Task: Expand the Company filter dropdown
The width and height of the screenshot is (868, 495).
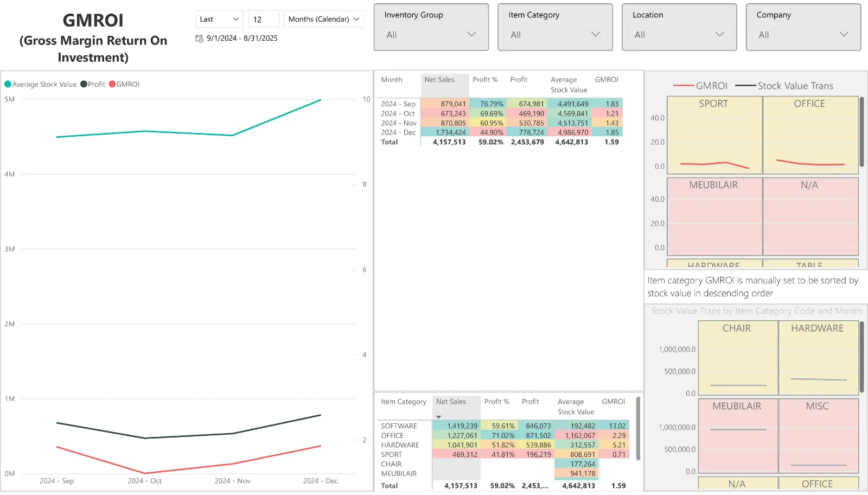Action: point(844,34)
